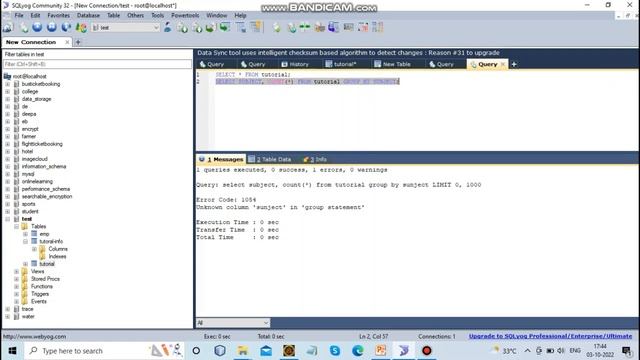Click the Windows Start button
This screenshot has height=360, width=640.
(12, 351)
